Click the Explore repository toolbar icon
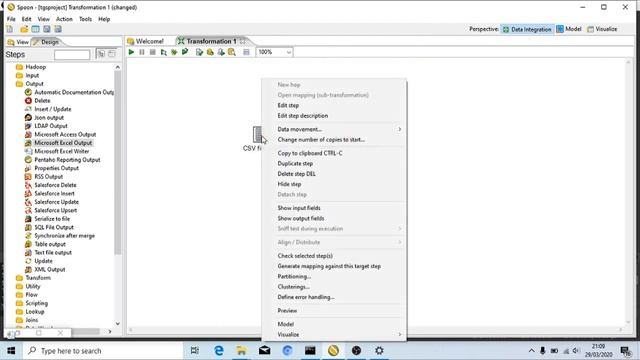The width and height of the screenshot is (640, 360). point(36,29)
